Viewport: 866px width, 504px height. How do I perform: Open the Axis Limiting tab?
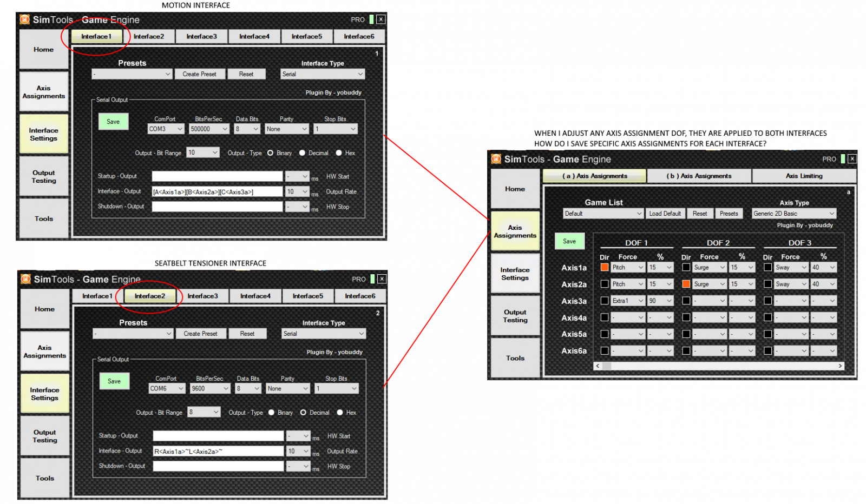[804, 176]
